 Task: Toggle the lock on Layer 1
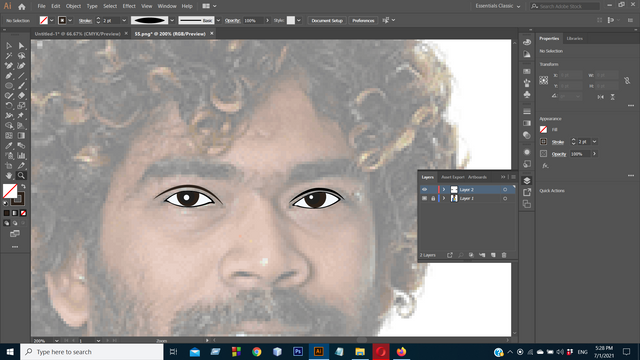433,198
